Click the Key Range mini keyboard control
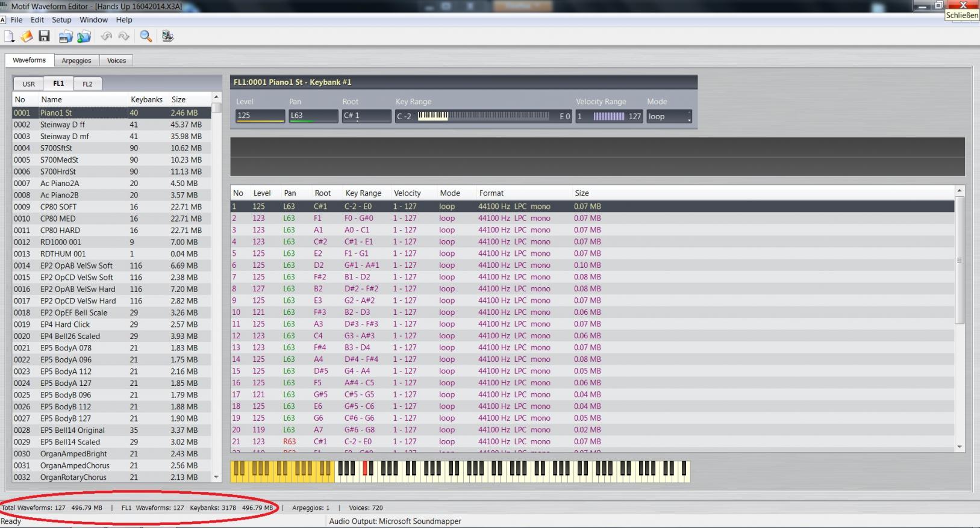Viewport: 980px width, 528px height. tap(483, 116)
